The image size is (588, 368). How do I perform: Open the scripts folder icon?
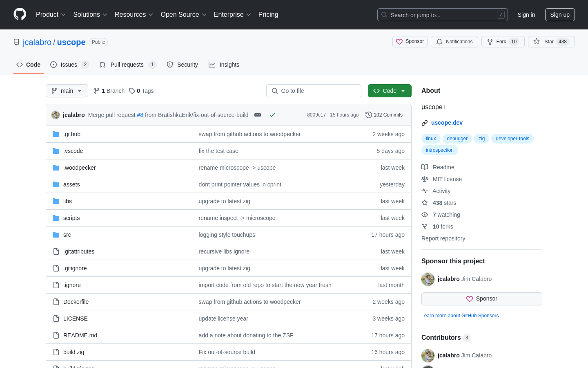(x=56, y=218)
